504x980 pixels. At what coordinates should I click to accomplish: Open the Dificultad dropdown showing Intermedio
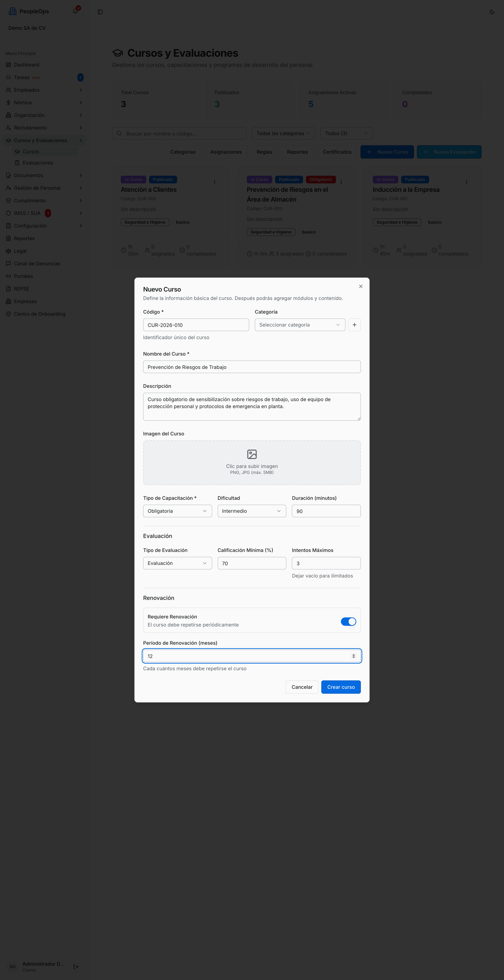251,511
